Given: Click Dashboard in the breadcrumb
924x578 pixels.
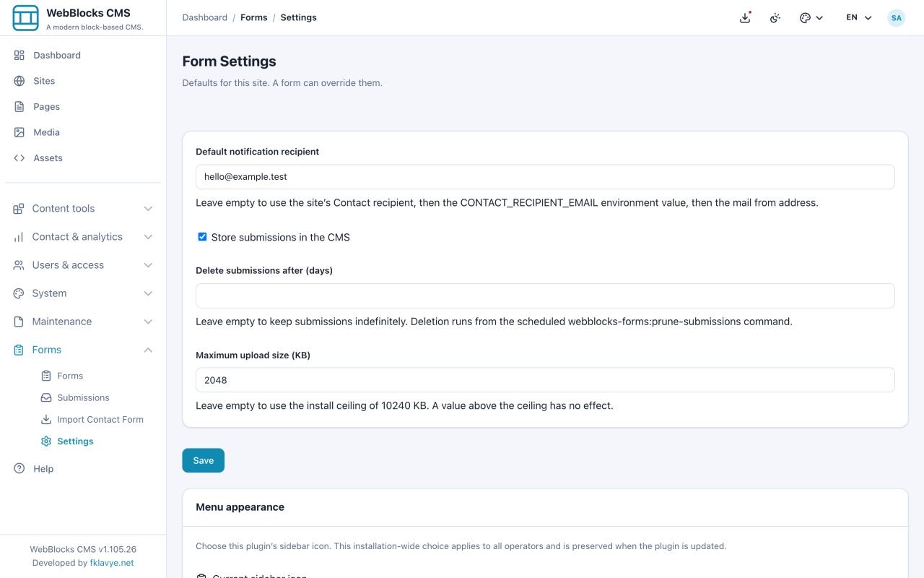Looking at the screenshot, I should 205,17.
